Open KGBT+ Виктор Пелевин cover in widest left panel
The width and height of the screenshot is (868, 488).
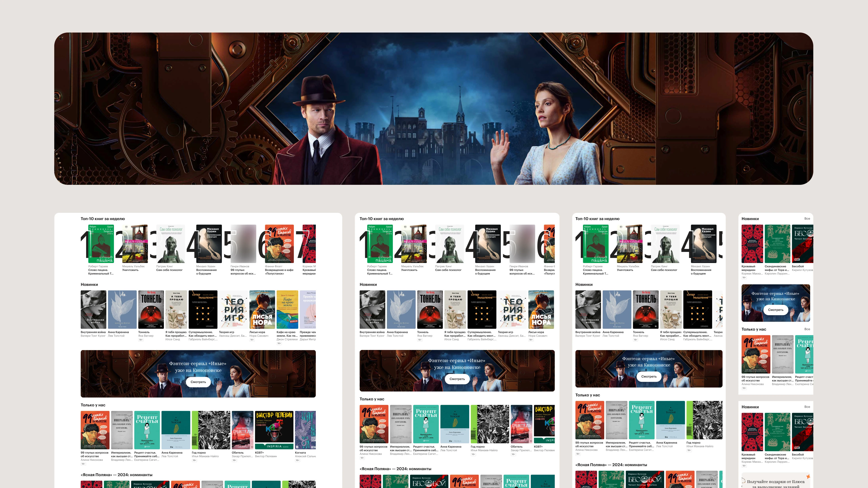click(274, 430)
